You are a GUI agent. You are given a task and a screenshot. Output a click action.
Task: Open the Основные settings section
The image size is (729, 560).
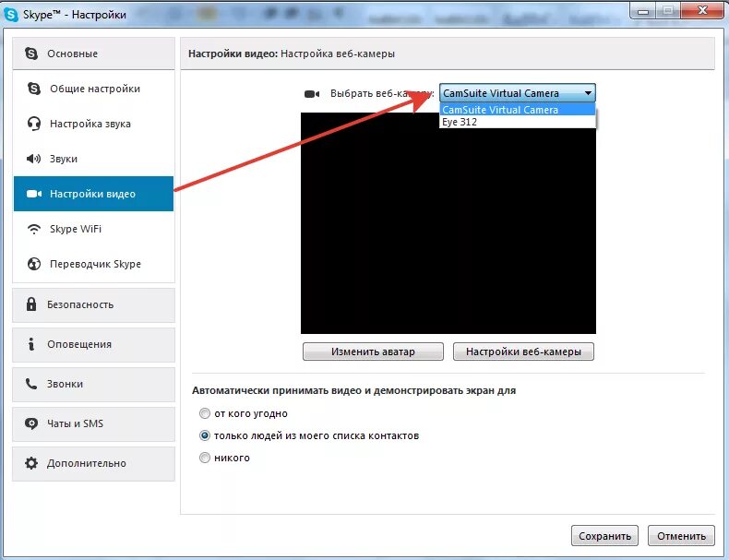tap(93, 54)
